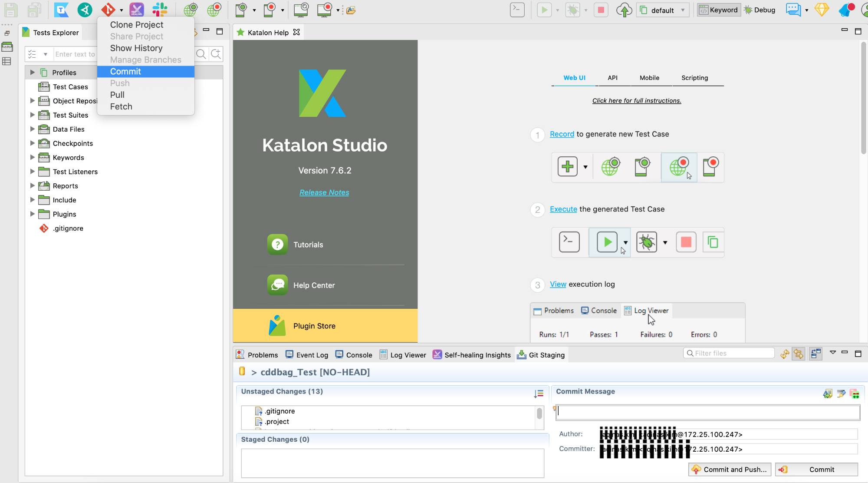Expand the Keywords folder

click(x=32, y=157)
